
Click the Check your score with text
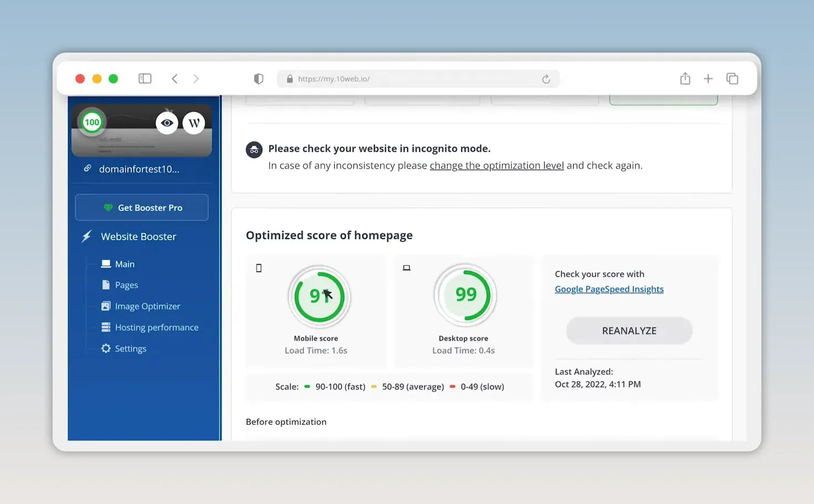click(599, 274)
